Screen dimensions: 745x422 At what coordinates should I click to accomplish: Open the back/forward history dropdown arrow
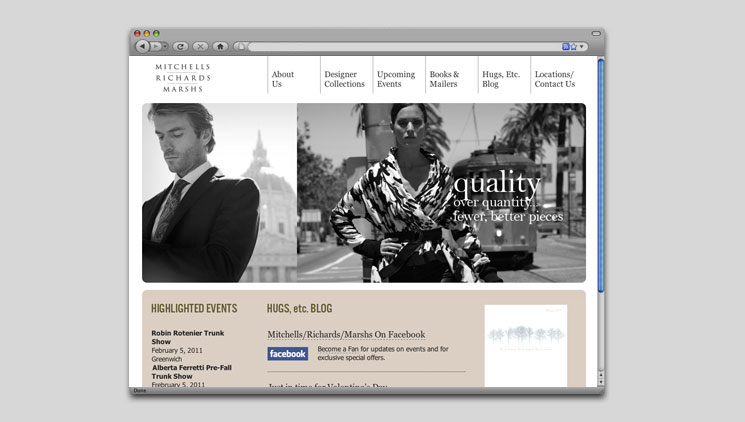165,46
